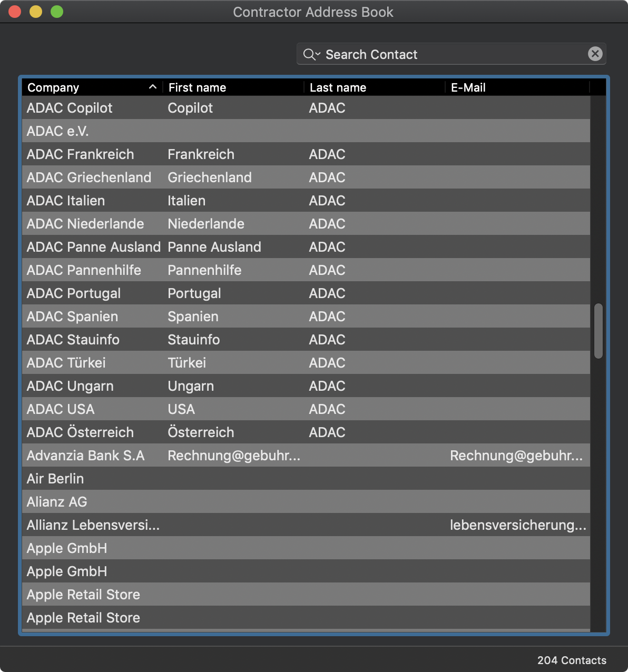Click the first Apple GmbH row
Screen dimensions: 628x672
[x=306, y=548]
